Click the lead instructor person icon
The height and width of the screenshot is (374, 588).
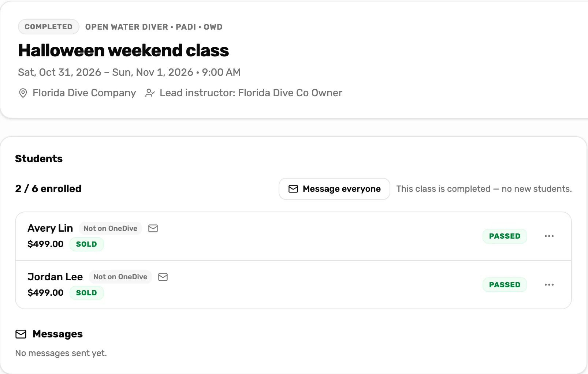click(x=150, y=93)
